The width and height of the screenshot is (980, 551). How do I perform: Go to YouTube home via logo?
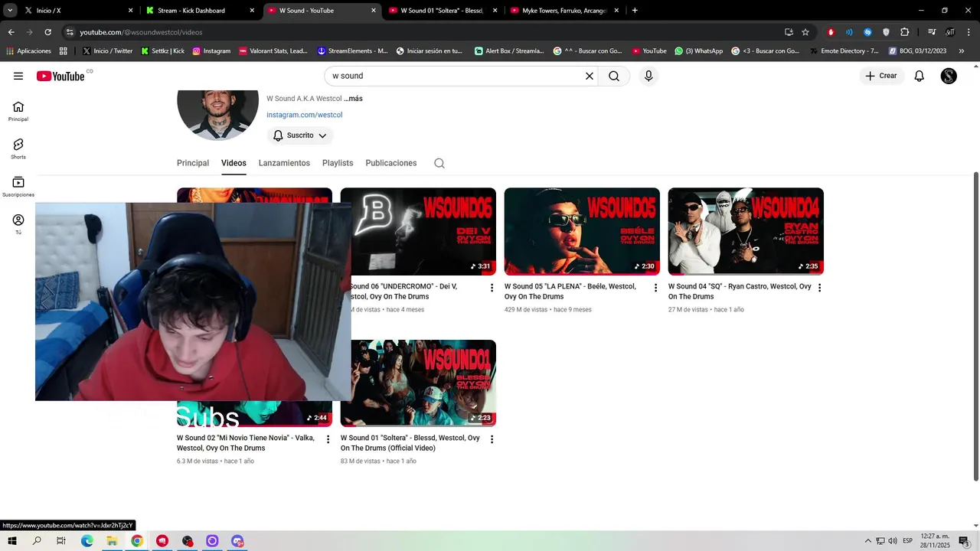[x=60, y=76]
